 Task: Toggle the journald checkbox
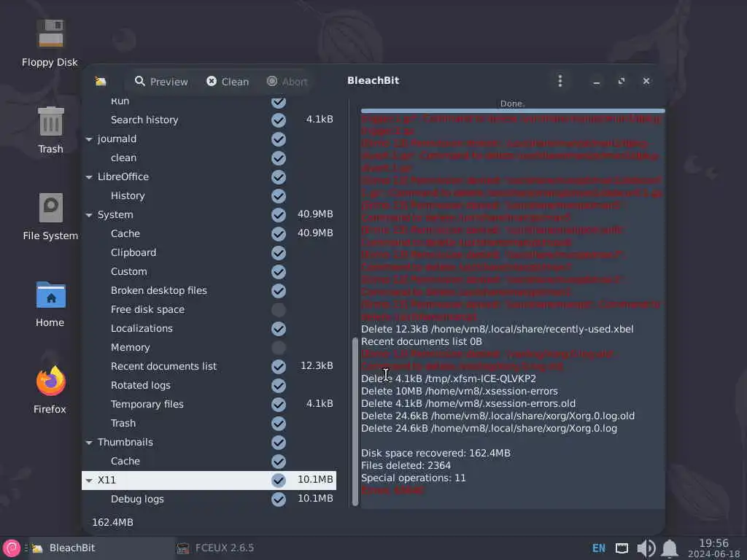[279, 139]
